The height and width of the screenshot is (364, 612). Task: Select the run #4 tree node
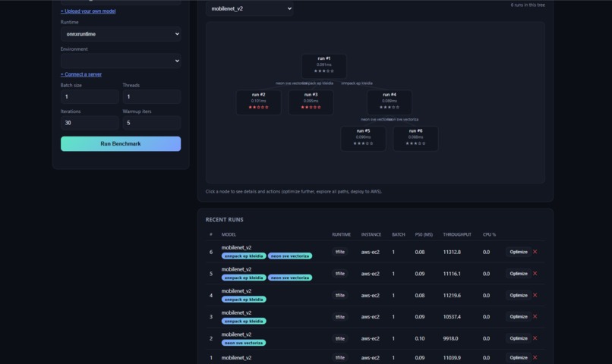[389, 102]
